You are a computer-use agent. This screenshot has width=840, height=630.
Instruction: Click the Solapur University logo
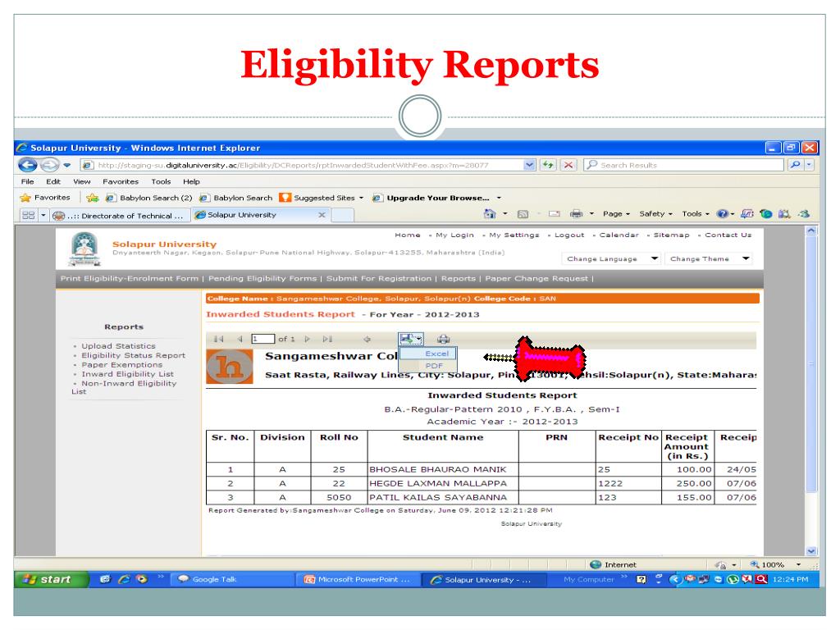84,249
